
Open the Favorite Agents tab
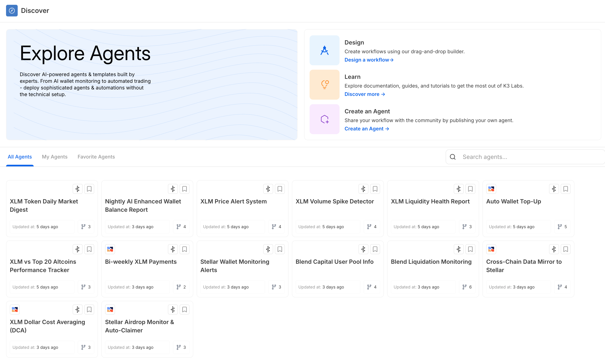click(96, 157)
